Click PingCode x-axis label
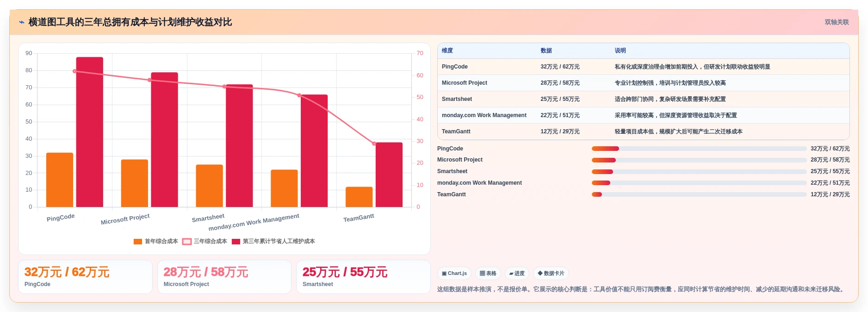This screenshot has height=312, width=868. pos(61,218)
